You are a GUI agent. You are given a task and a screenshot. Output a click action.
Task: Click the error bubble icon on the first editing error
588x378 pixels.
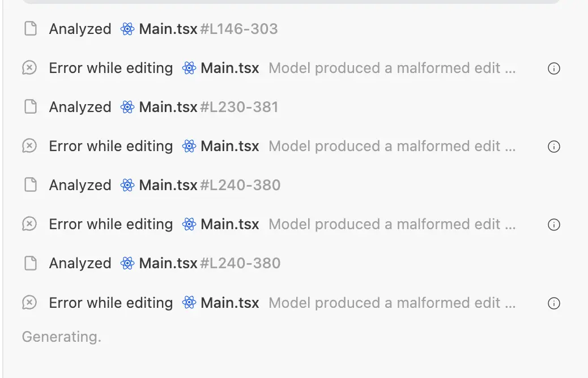click(x=29, y=68)
